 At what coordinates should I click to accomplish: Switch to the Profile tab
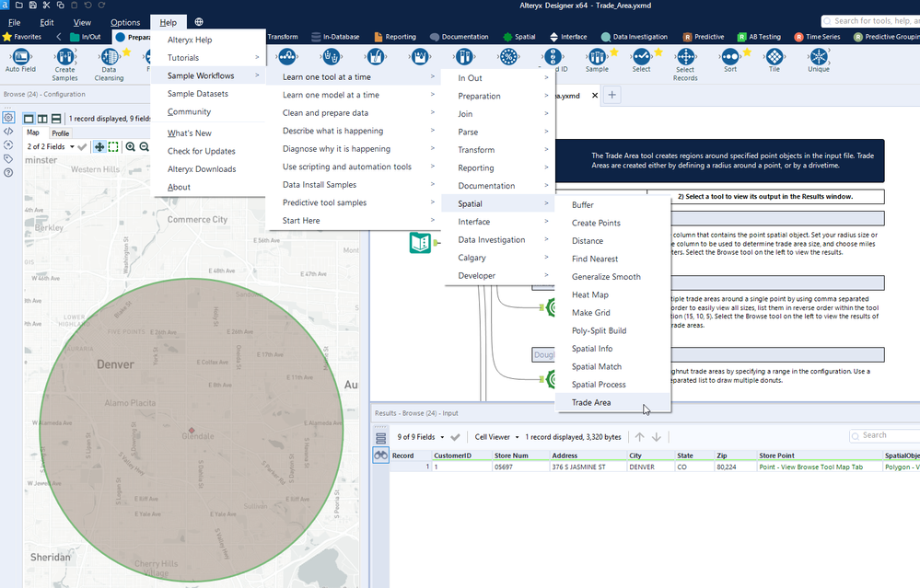(60, 133)
